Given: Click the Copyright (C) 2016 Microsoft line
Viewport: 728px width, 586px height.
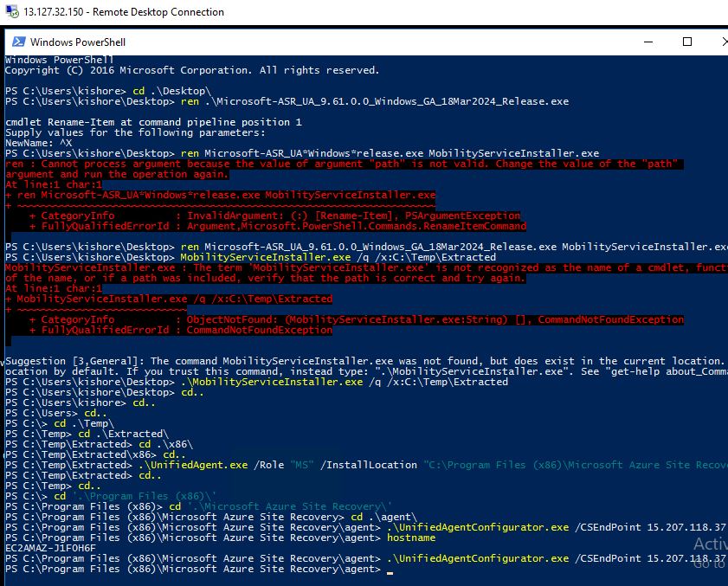Looking at the screenshot, I should tap(191, 70).
